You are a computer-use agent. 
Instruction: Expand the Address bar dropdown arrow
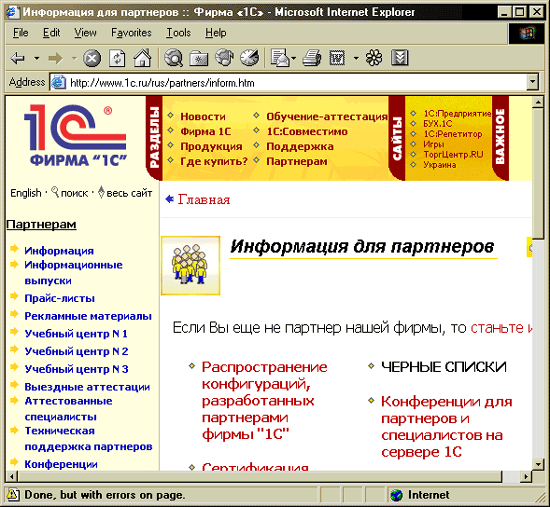(x=533, y=82)
